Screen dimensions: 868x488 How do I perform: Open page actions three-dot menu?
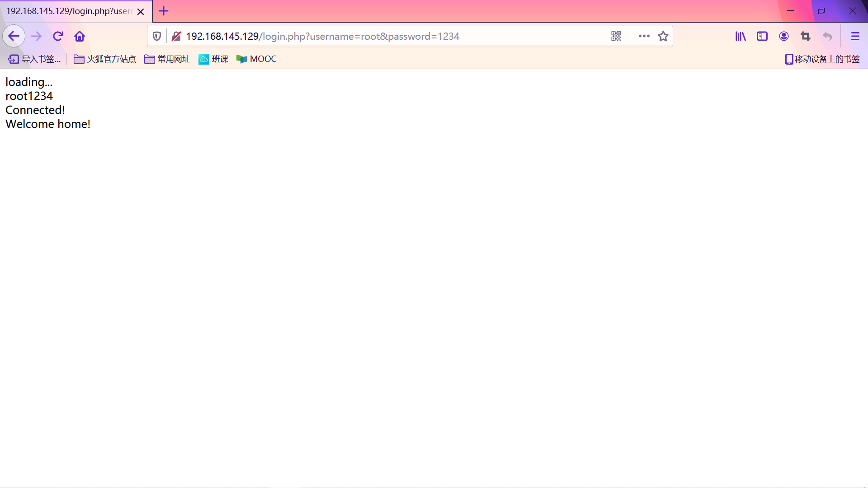click(644, 36)
